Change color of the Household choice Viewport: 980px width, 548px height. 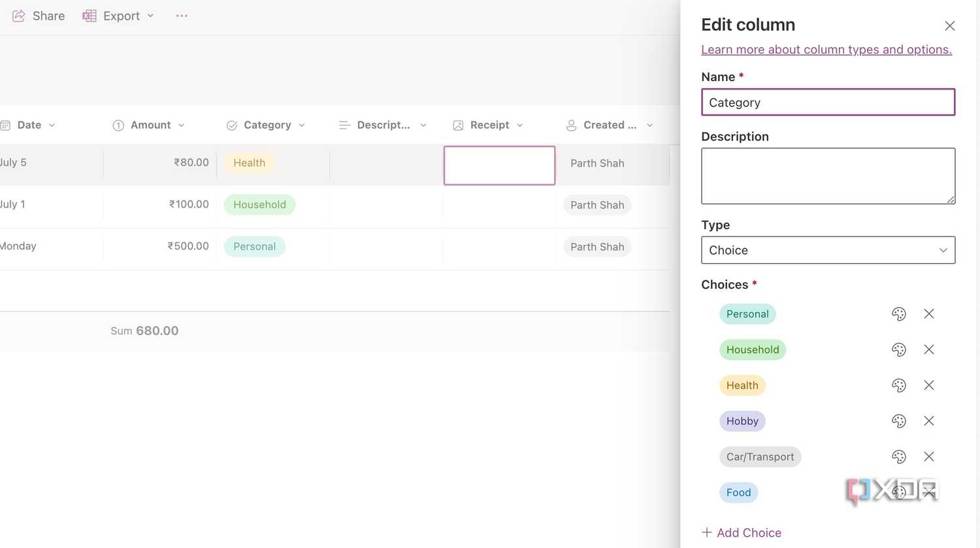coord(899,349)
